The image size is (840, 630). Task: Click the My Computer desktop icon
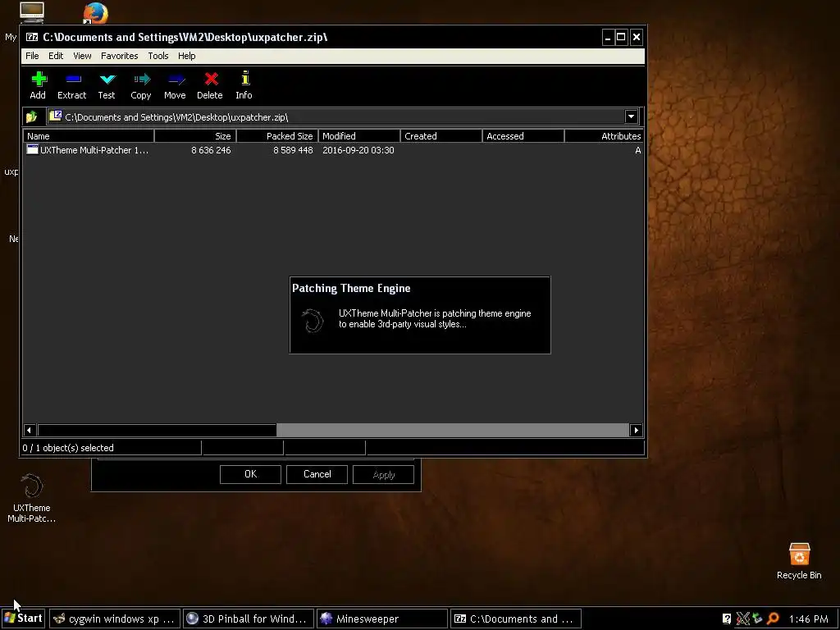click(x=32, y=11)
